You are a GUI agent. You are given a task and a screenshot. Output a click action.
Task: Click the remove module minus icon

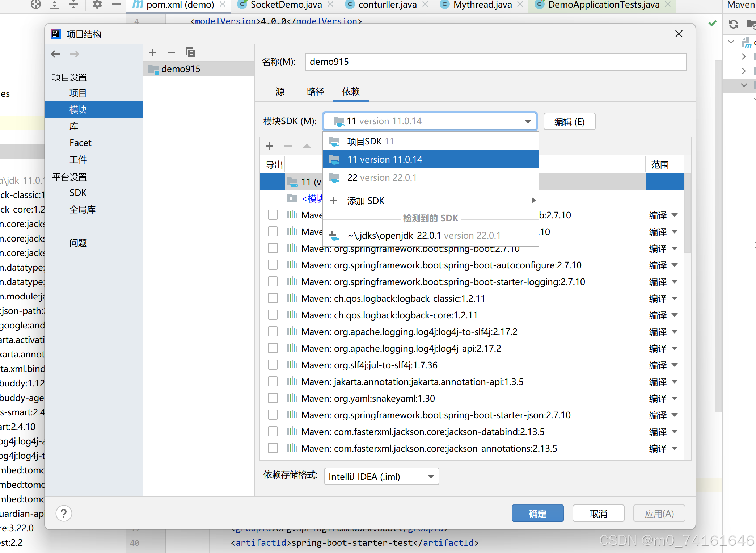[x=172, y=53]
